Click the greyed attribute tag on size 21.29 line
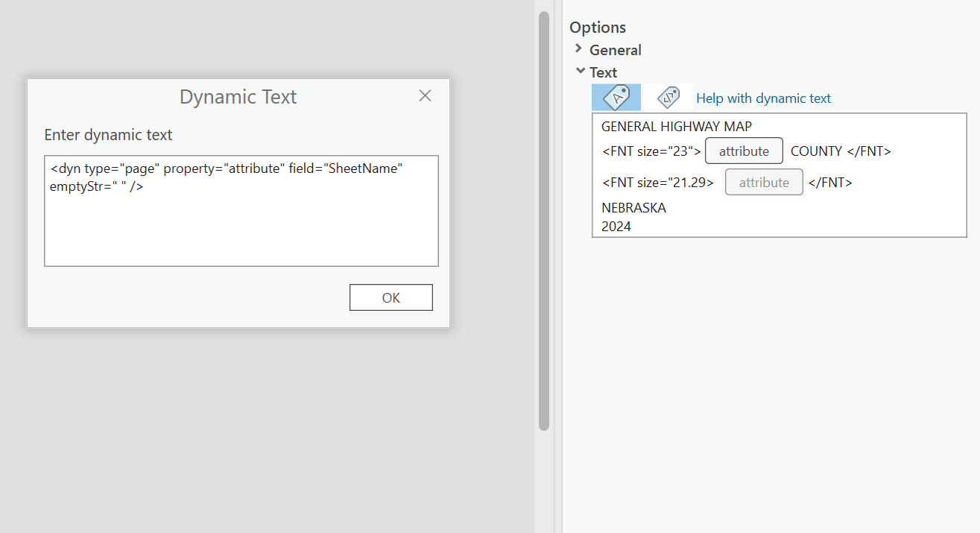The width and height of the screenshot is (980, 533). pos(764,183)
